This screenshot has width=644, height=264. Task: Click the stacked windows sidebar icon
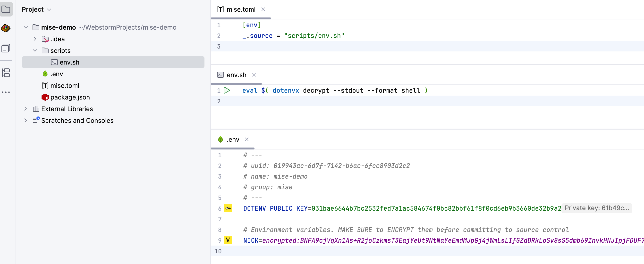coord(6,48)
